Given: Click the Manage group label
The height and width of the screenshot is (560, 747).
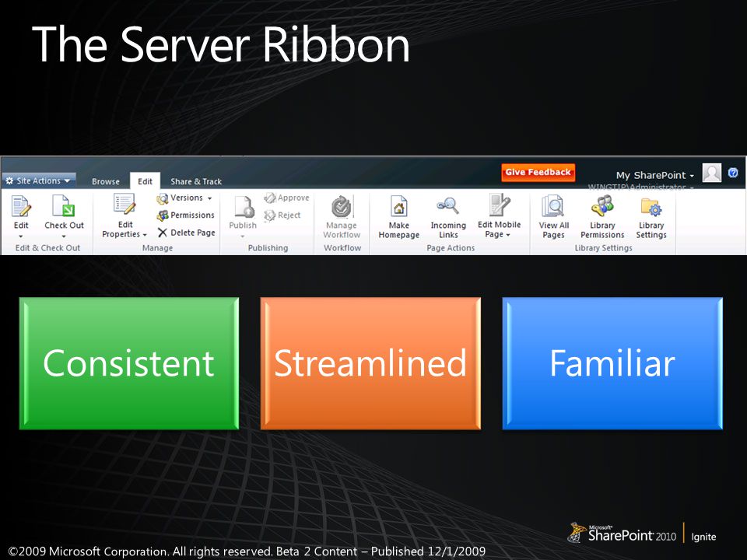Looking at the screenshot, I should click(x=157, y=247).
